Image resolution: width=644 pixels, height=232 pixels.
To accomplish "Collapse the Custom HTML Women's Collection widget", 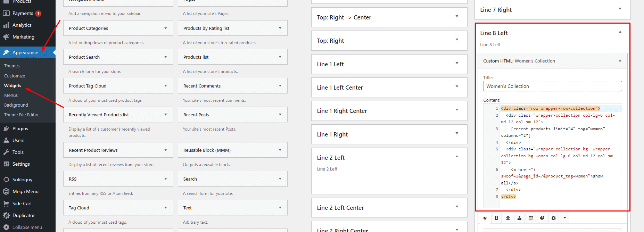I will pos(620,61).
